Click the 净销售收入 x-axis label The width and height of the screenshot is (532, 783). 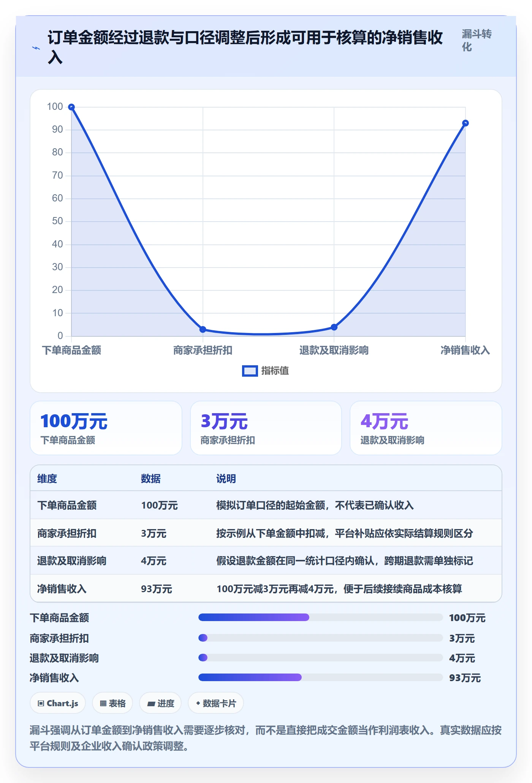point(465,350)
